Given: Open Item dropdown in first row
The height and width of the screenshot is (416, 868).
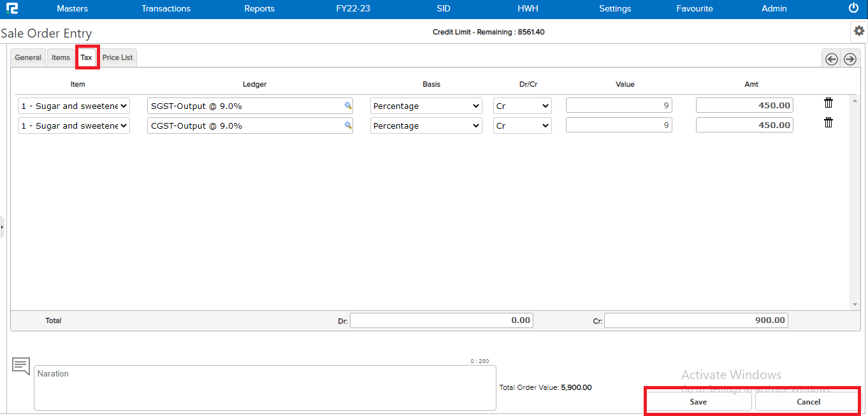Looking at the screenshot, I should [x=73, y=106].
